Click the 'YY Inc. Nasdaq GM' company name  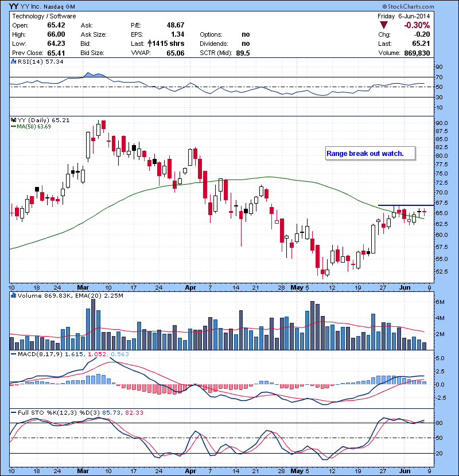[48, 7]
